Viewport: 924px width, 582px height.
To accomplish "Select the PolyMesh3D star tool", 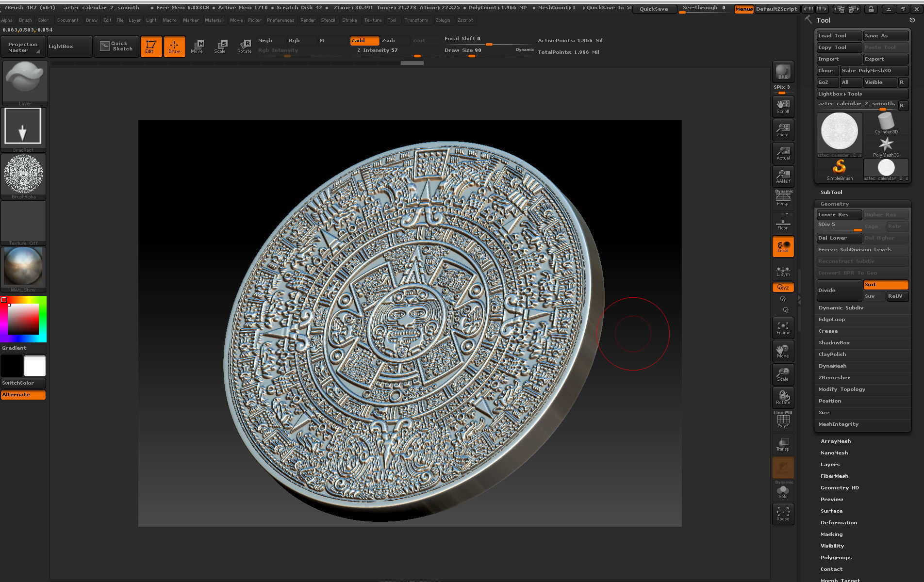I will [886, 146].
